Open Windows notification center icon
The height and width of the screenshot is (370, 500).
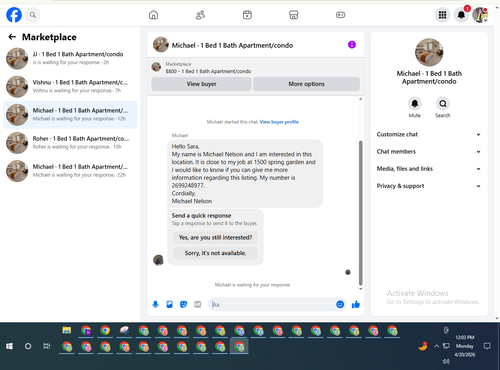[487, 346]
